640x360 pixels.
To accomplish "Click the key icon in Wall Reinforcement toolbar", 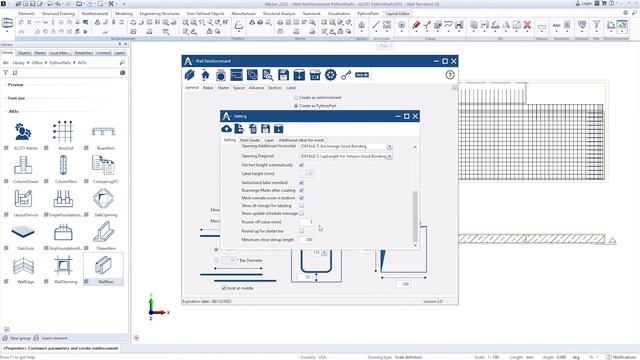I will click(346, 75).
